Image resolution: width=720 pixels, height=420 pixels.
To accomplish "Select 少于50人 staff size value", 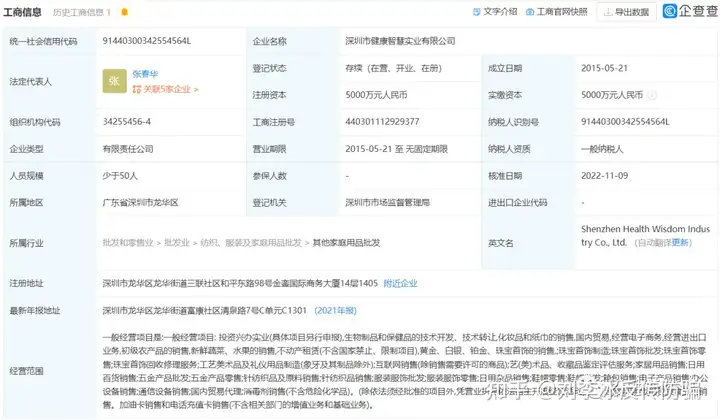I will pyautogui.click(x=120, y=175).
